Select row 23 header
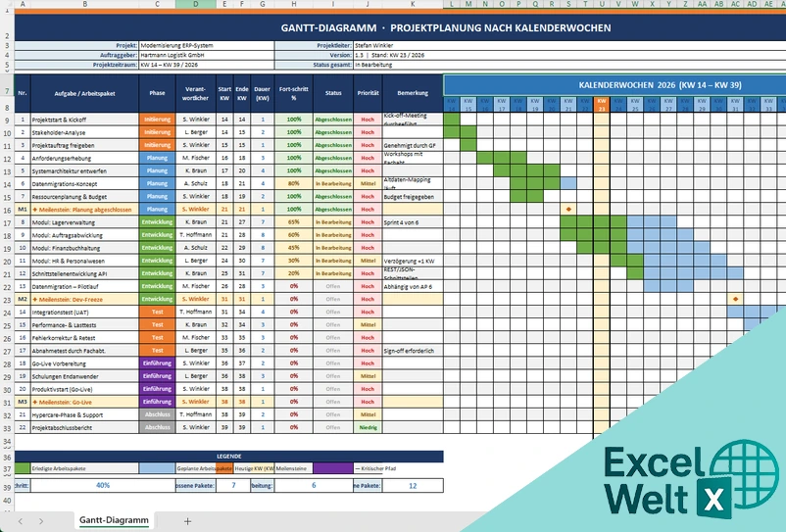This screenshot has height=532, width=786. tap(7, 300)
